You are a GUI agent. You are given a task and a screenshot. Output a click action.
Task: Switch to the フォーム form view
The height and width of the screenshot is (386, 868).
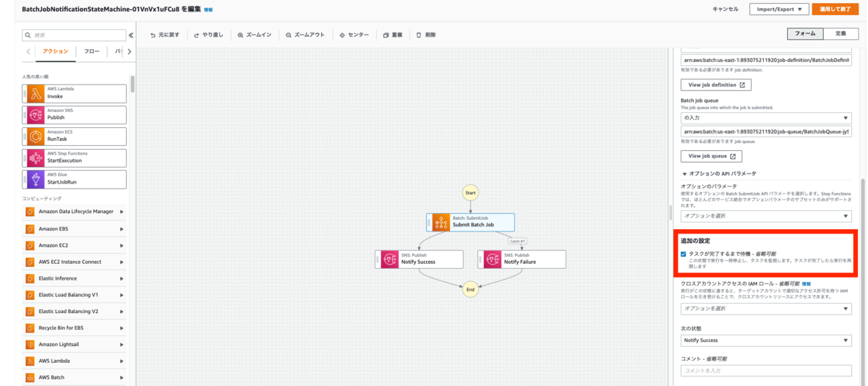(x=805, y=34)
